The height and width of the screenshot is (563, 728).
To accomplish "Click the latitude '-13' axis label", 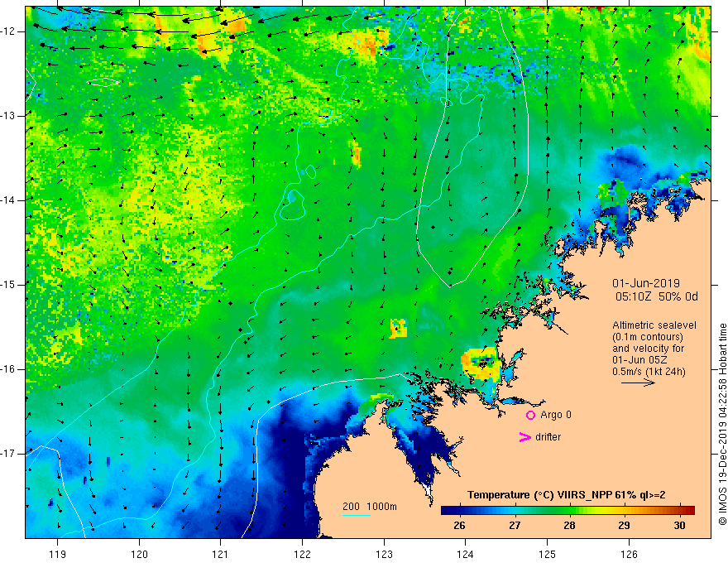I will [8, 116].
